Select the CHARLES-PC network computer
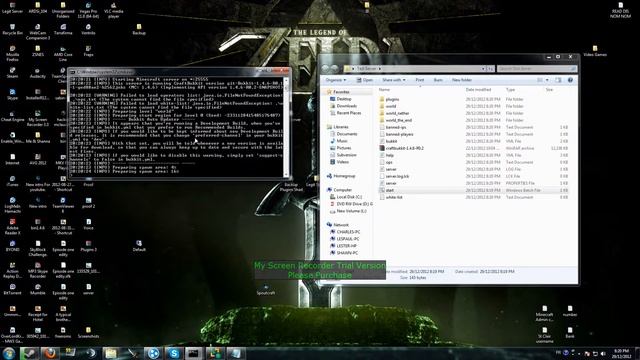The image size is (640, 360). click(x=348, y=232)
